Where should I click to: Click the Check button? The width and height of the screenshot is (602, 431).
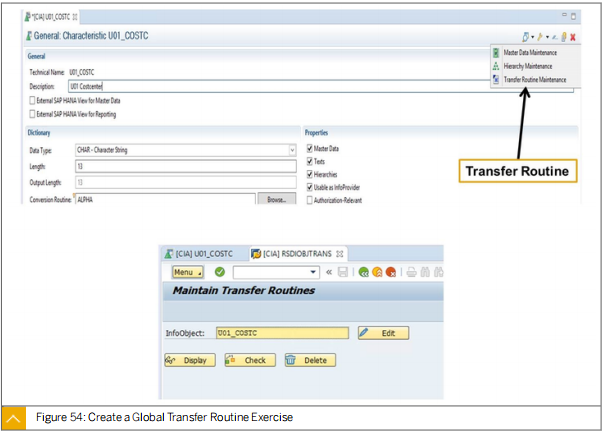click(250, 360)
